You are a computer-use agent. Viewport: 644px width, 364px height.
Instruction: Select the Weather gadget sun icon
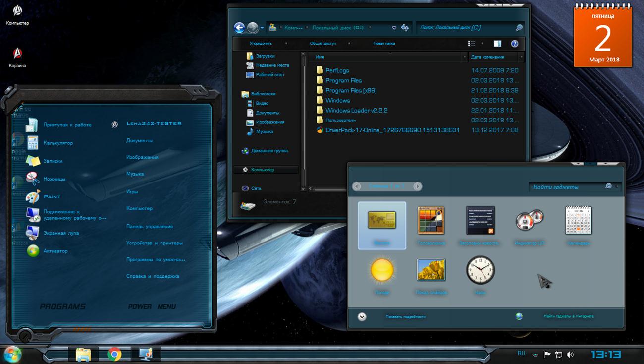tap(382, 270)
